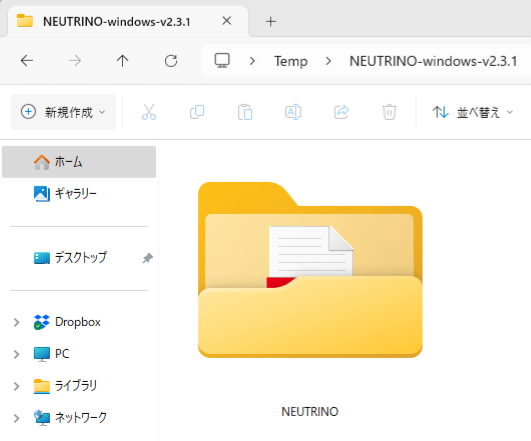Expand the Dropbox tree node
The image size is (531, 441).
click(16, 322)
